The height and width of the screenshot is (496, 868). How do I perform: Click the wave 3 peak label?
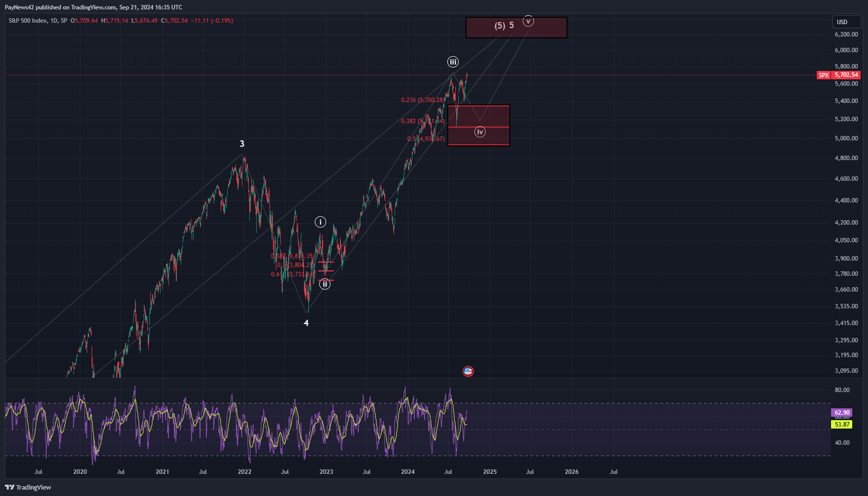click(242, 144)
